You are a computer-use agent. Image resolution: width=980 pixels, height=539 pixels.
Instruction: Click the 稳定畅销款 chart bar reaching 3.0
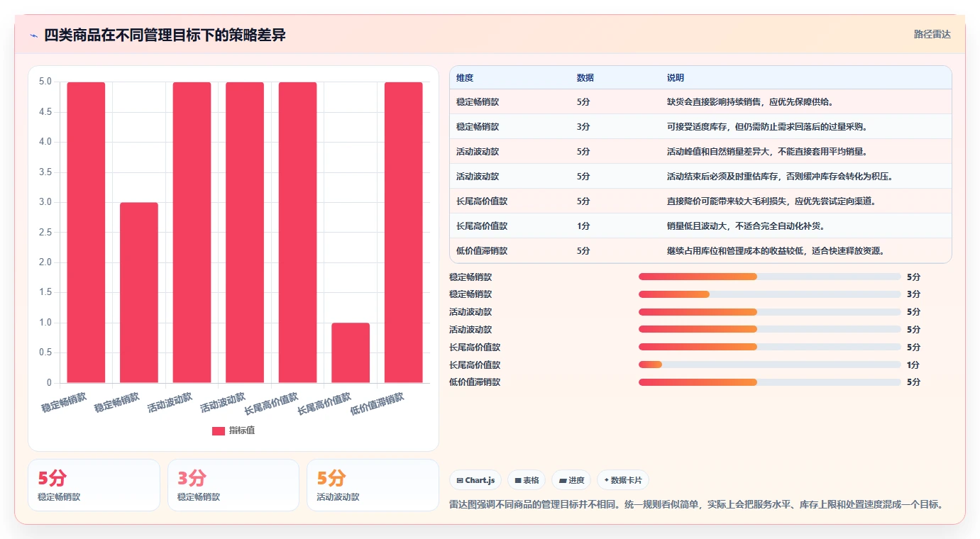139,293
